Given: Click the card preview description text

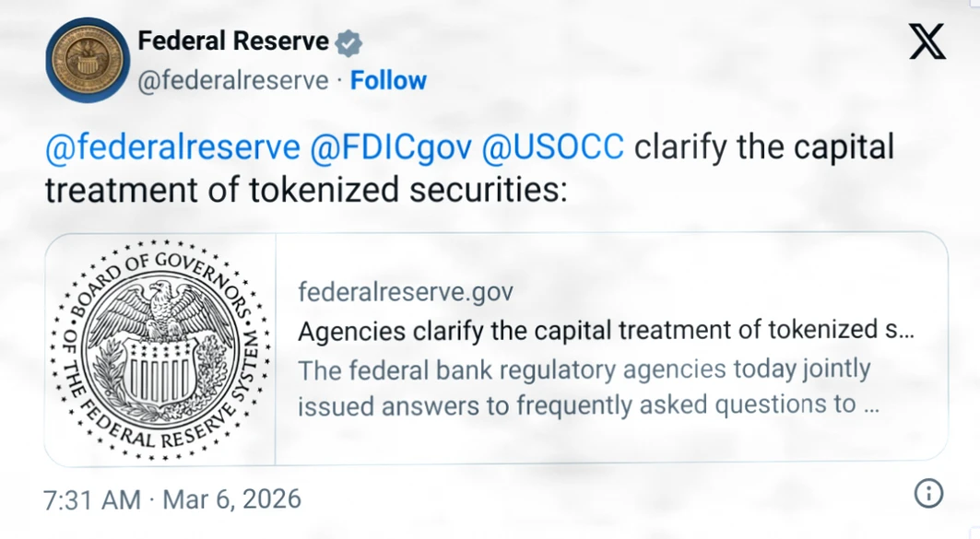Looking at the screenshot, I should click(583, 387).
